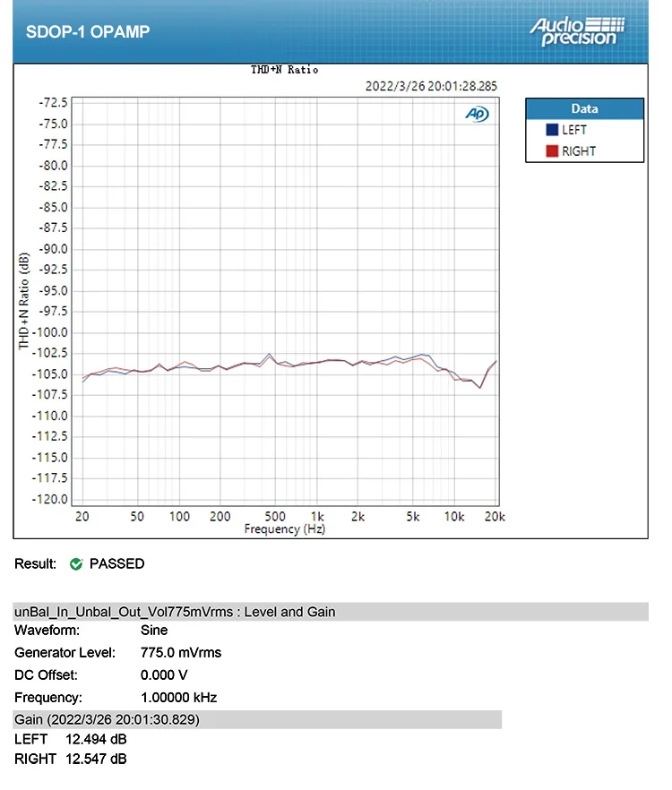Click the -72.5 y-axis tick label
This screenshot has width=672, height=790.
pyautogui.click(x=54, y=103)
